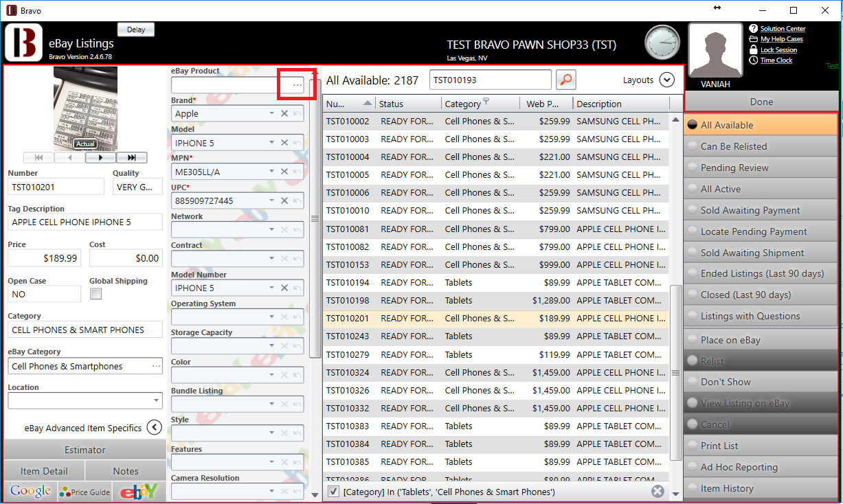Select Closed (Last 90 days)
Screen dimensions: 843x504
(761, 295)
